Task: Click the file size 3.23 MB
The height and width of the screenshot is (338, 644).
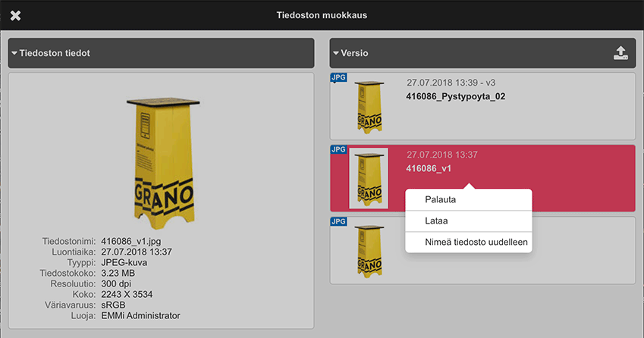Action: pos(118,273)
